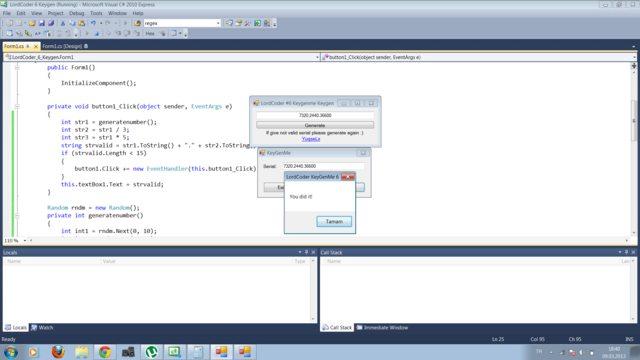
Task: Switch to the Watch tab
Action: tap(42, 327)
